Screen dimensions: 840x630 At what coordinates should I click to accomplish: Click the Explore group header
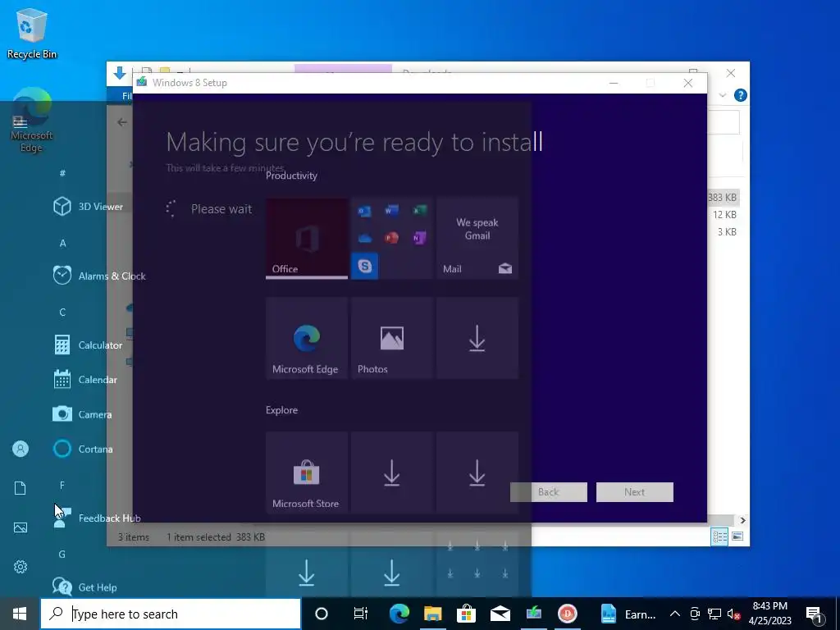coord(282,410)
